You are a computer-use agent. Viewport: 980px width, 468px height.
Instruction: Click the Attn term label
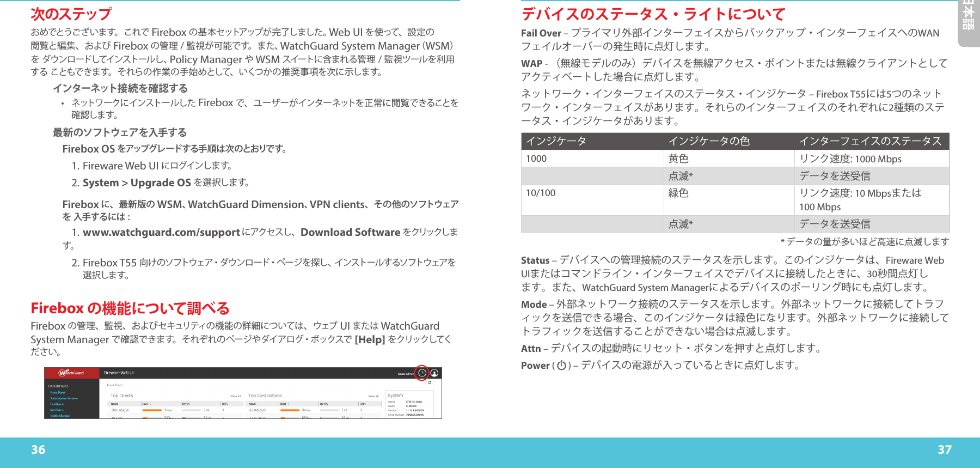coord(531,349)
